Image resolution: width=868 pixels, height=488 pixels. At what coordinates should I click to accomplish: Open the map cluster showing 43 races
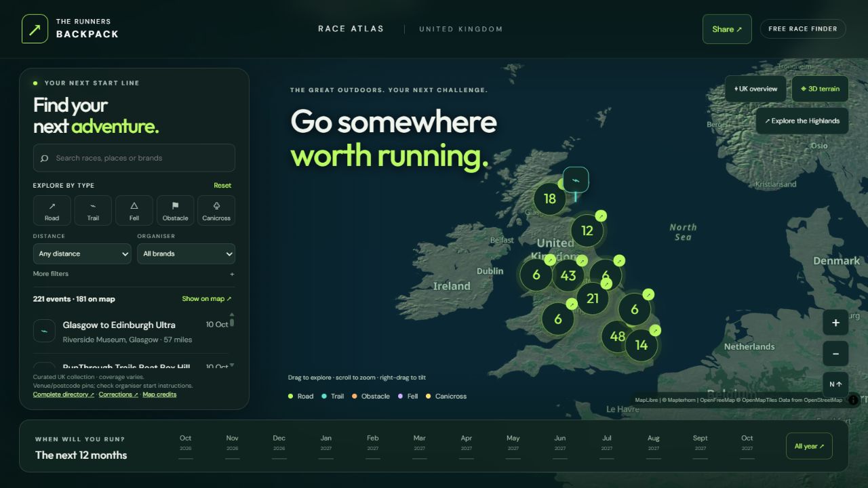[568, 275]
